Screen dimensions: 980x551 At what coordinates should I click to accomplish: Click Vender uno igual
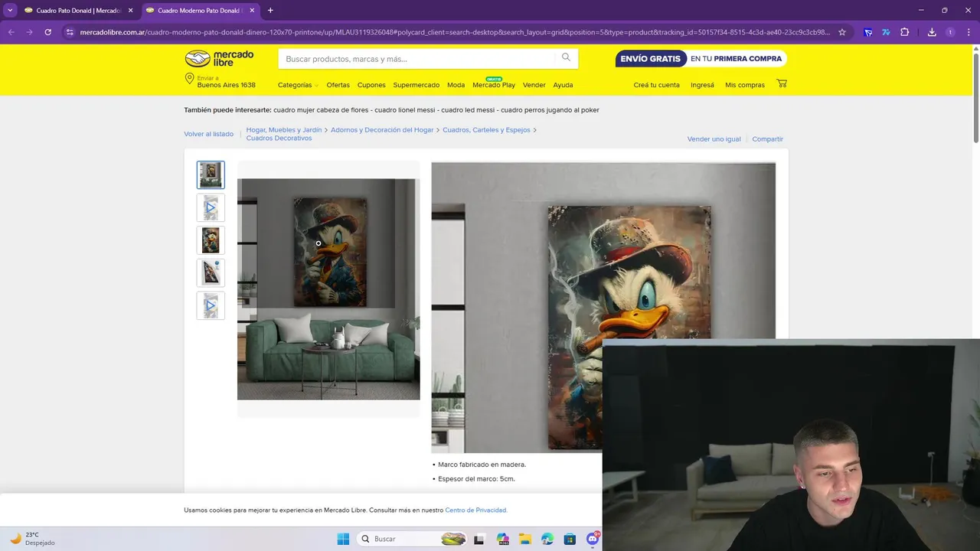714,139
